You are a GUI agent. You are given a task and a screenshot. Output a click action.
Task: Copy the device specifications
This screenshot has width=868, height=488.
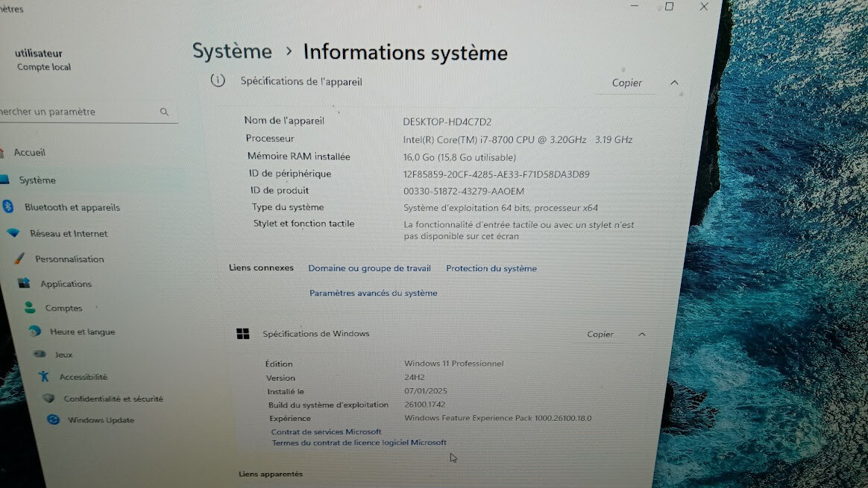point(626,83)
